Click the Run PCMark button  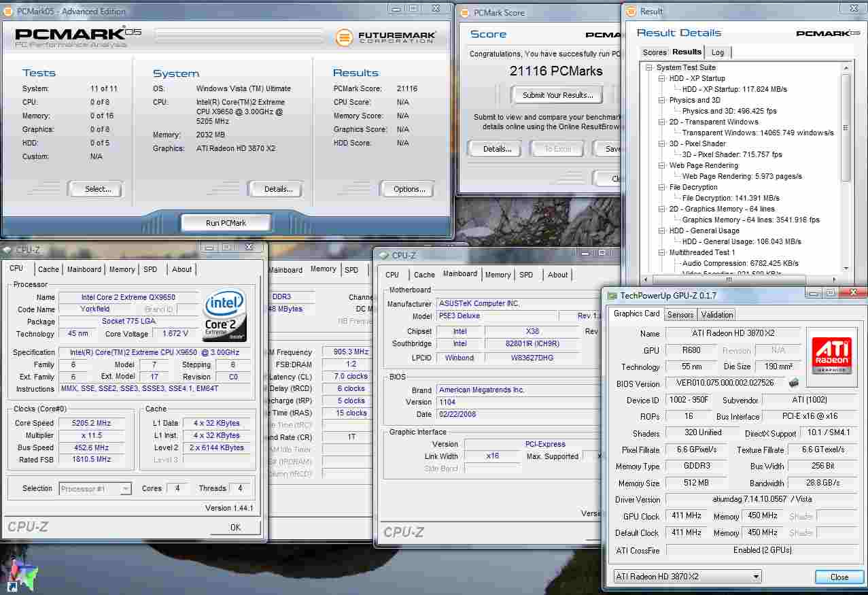coord(226,223)
